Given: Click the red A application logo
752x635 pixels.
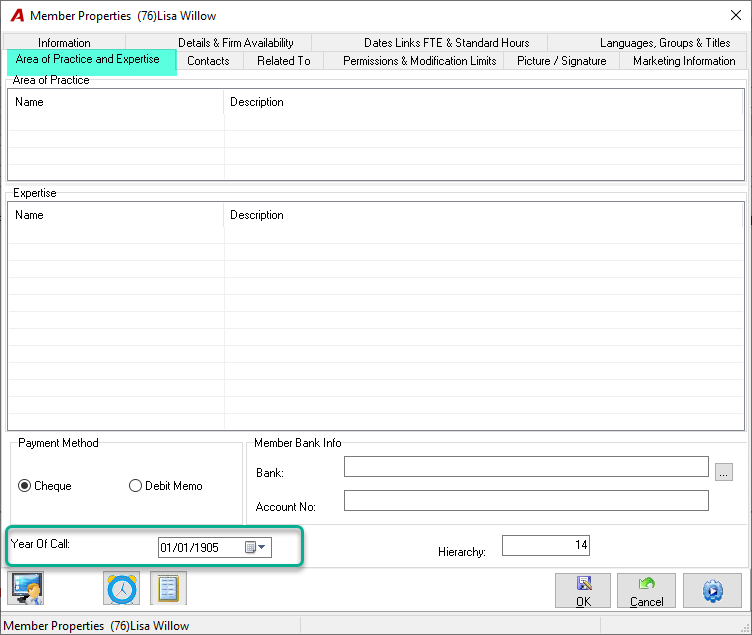Looking at the screenshot, I should coord(17,16).
